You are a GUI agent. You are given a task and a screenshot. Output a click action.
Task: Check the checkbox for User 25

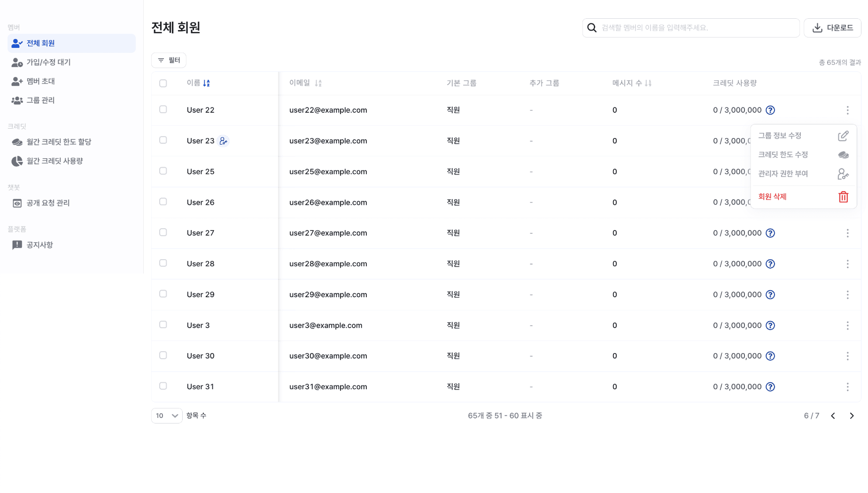[x=163, y=171]
